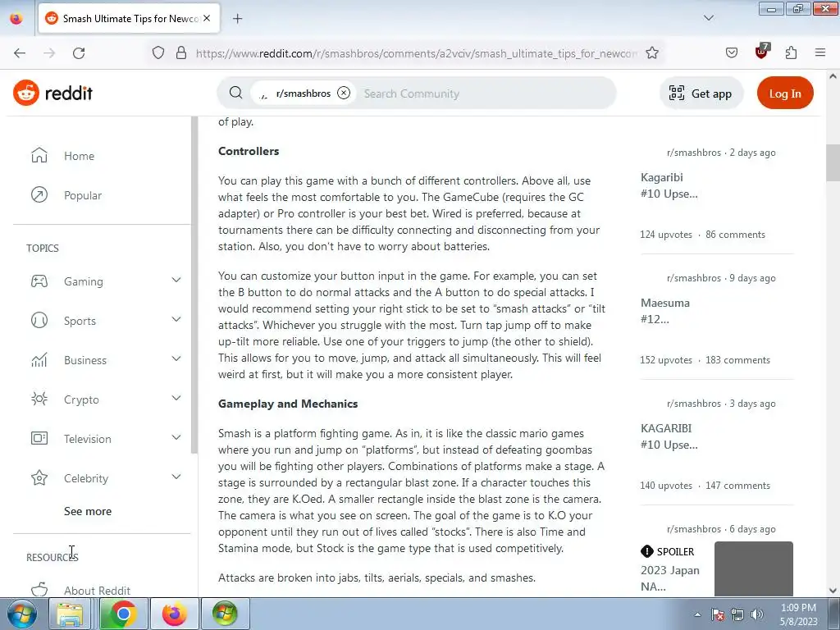
Task: Click the volume speaker tray icon
Action: pyautogui.click(x=757, y=614)
